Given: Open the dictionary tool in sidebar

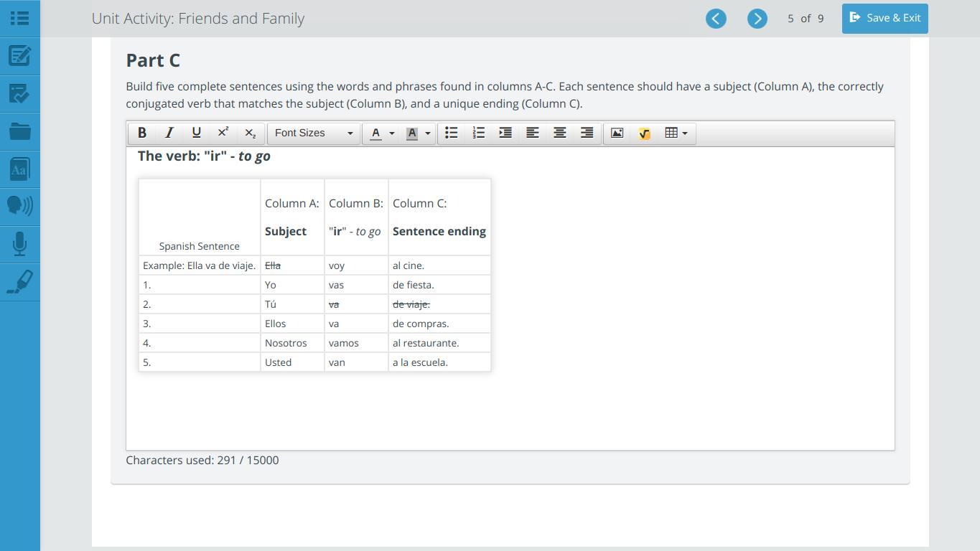Looking at the screenshot, I should click(x=19, y=170).
